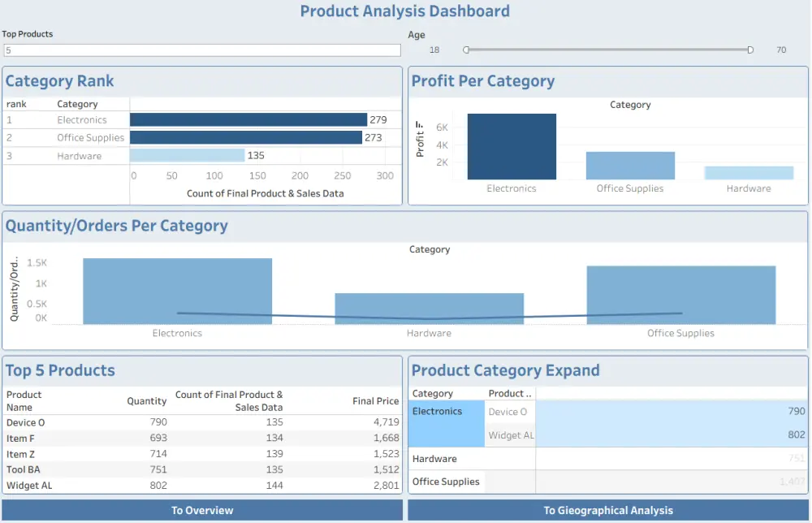
Task: Sort by clicking the Quantity column header
Action: 146,401
